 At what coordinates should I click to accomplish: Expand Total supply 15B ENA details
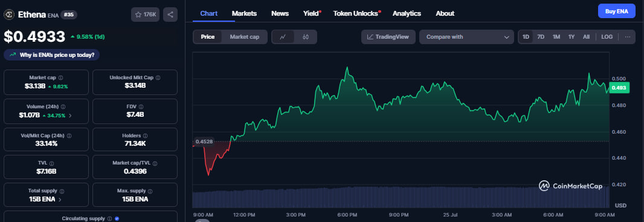tap(60, 200)
